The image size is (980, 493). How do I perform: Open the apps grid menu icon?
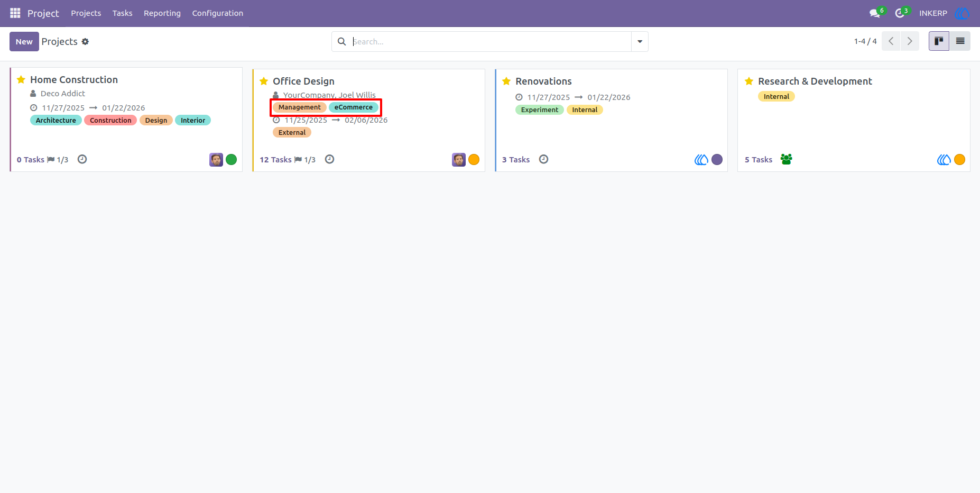click(x=15, y=13)
